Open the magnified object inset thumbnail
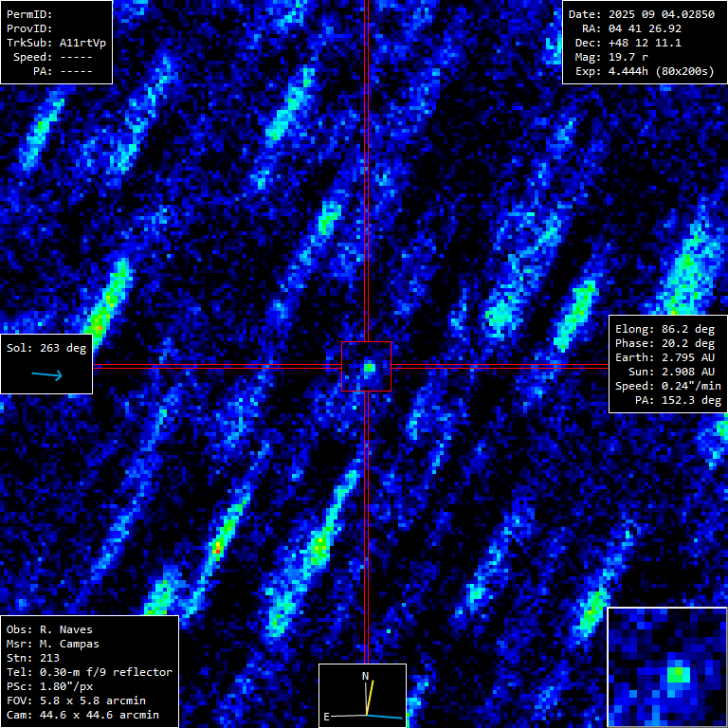The image size is (728, 728). click(x=666, y=667)
